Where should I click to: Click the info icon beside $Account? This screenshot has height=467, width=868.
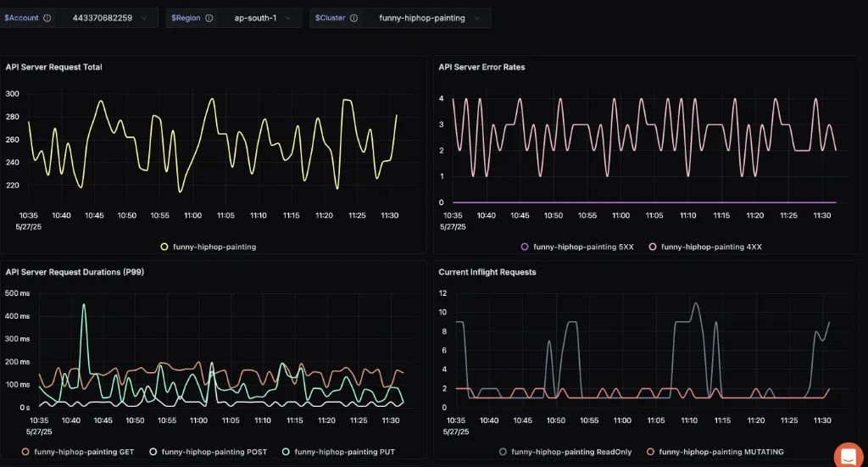coord(47,18)
